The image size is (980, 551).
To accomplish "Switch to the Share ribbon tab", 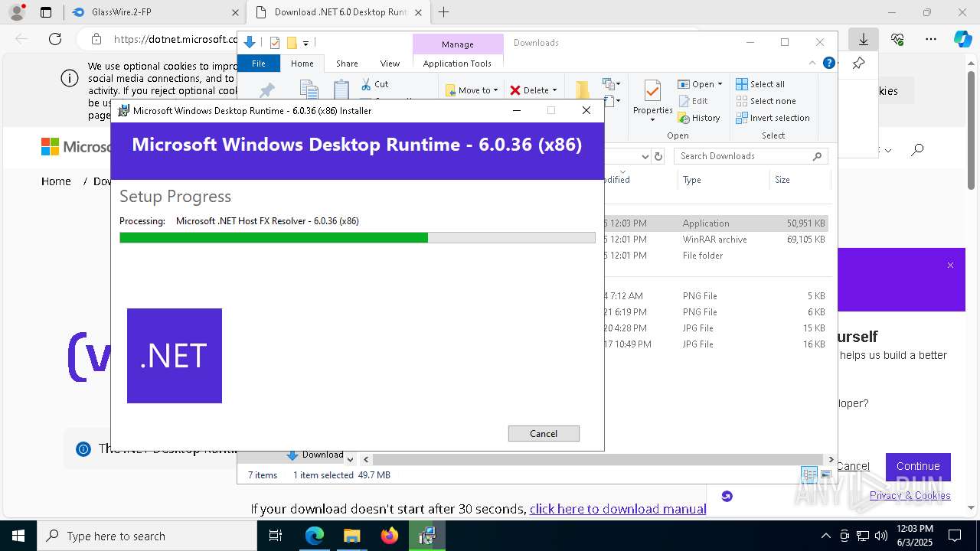I will point(347,64).
